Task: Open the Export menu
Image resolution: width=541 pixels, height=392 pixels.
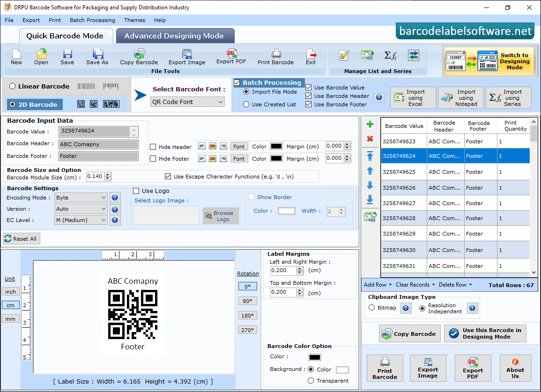Action: pos(31,20)
